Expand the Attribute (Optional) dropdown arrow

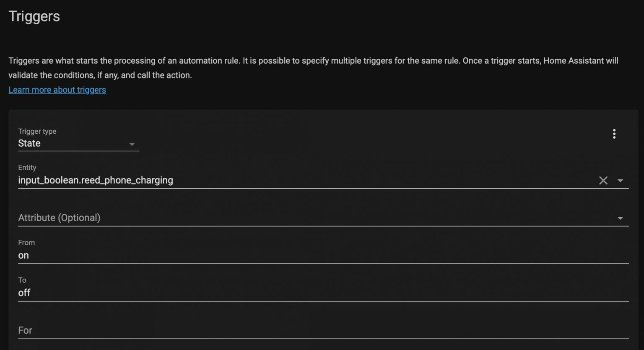pos(620,218)
